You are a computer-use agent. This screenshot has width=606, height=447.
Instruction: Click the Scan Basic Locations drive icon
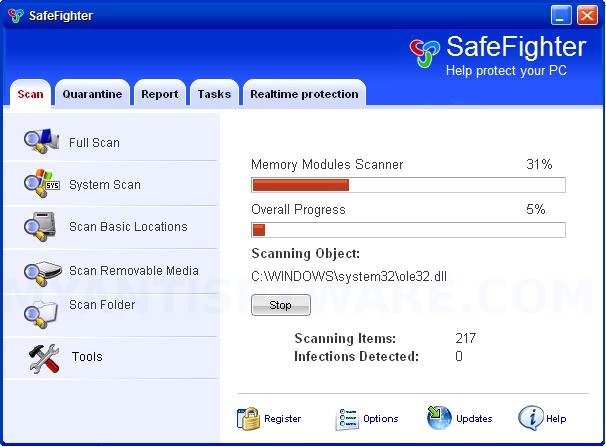pos(40,226)
